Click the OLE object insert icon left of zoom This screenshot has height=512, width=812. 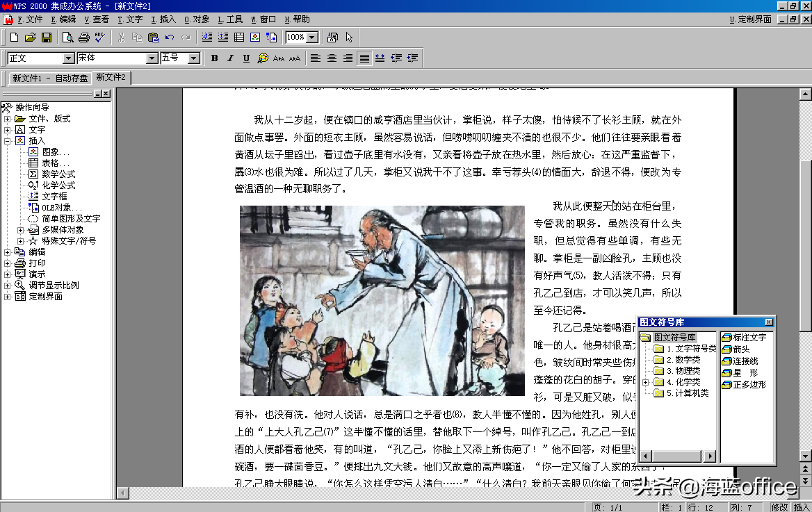[x=271, y=38]
